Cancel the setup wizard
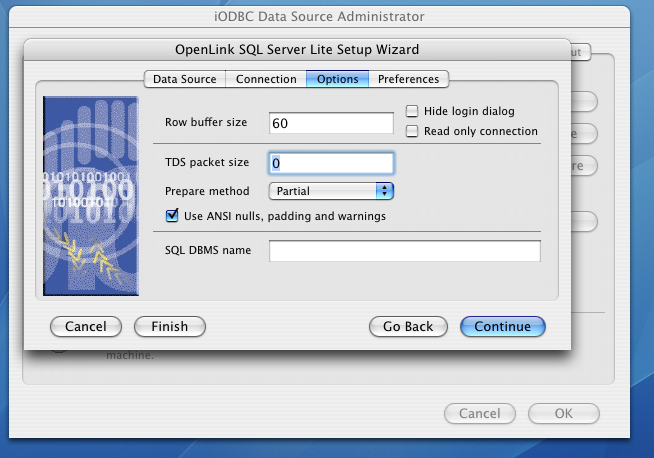Image resolution: width=654 pixels, height=458 pixels. (x=86, y=326)
